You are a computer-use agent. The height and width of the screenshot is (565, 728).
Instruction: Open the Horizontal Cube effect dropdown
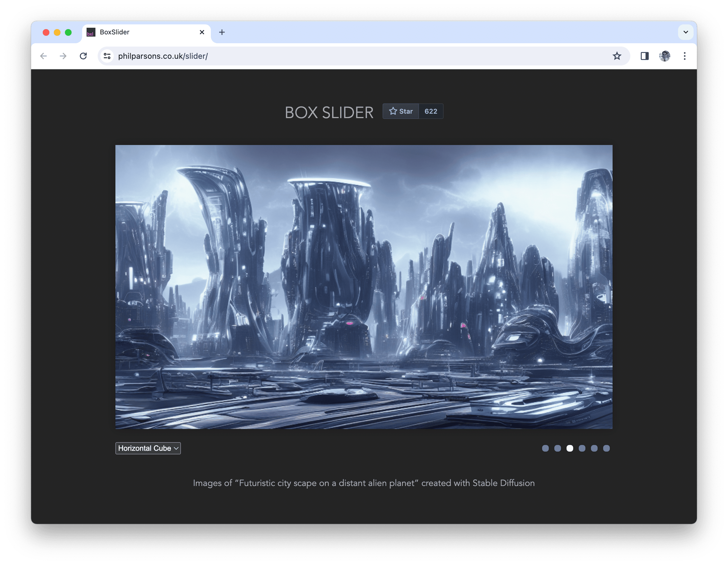[148, 448]
